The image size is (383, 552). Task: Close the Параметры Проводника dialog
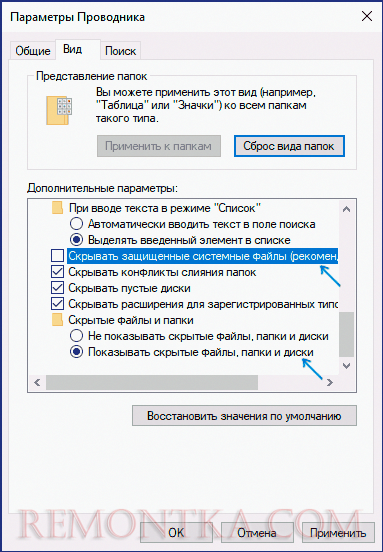(x=367, y=17)
